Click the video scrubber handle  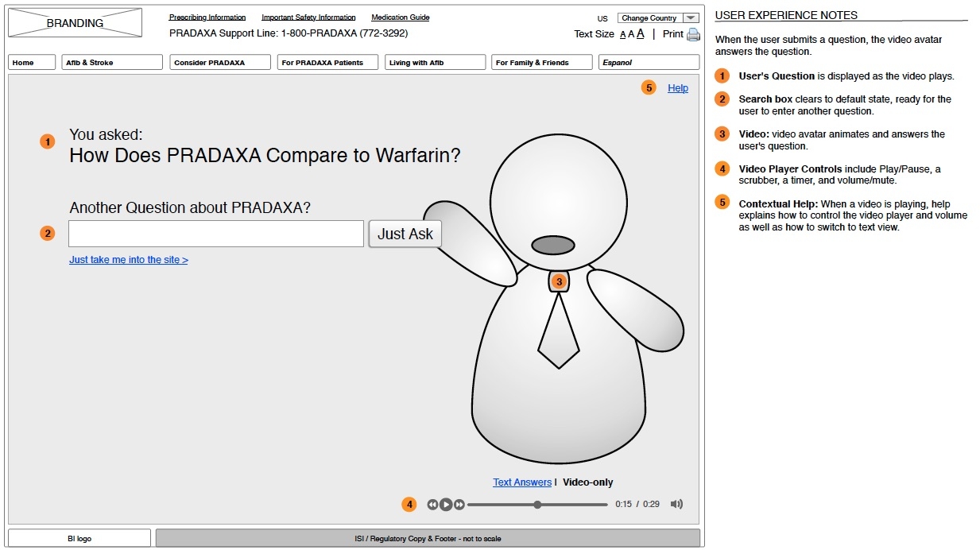pos(538,504)
